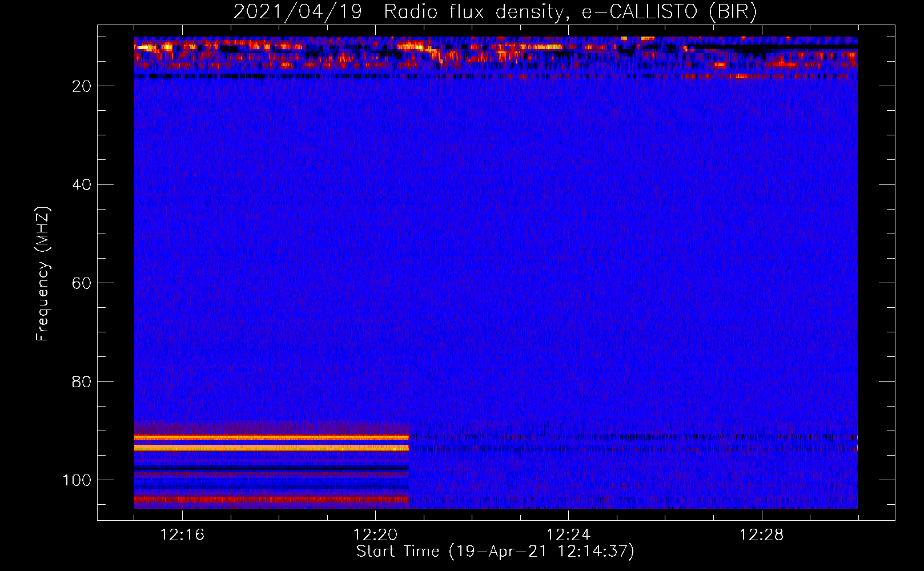The image size is (924, 571).
Task: Click the 12:16 time tick label
Action: [x=182, y=535]
